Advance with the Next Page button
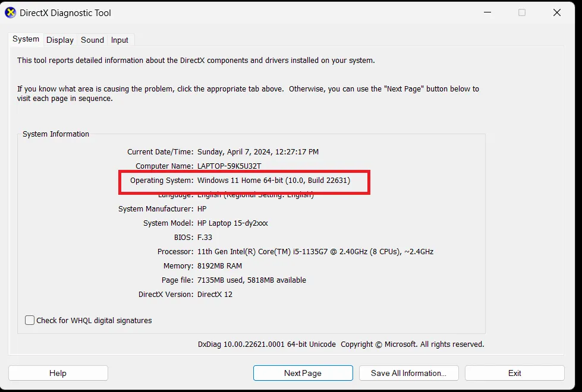This screenshot has width=582, height=392. tap(303, 372)
